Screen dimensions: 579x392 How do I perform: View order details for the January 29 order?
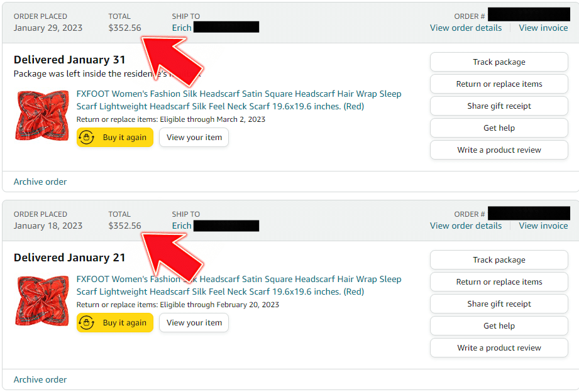coord(466,28)
